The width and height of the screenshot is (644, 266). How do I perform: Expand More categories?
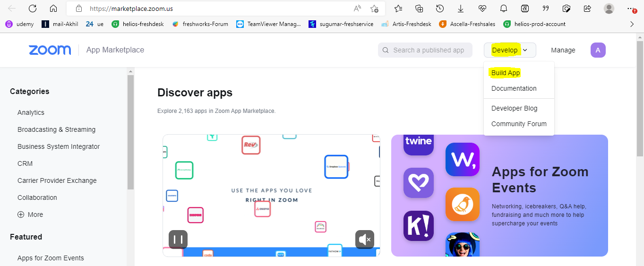coord(30,215)
